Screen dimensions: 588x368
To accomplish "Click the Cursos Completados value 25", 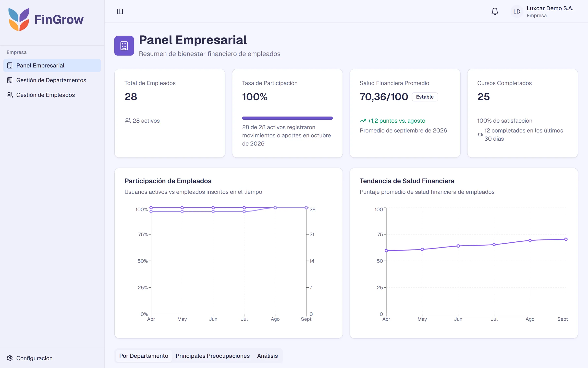I will point(483,97).
